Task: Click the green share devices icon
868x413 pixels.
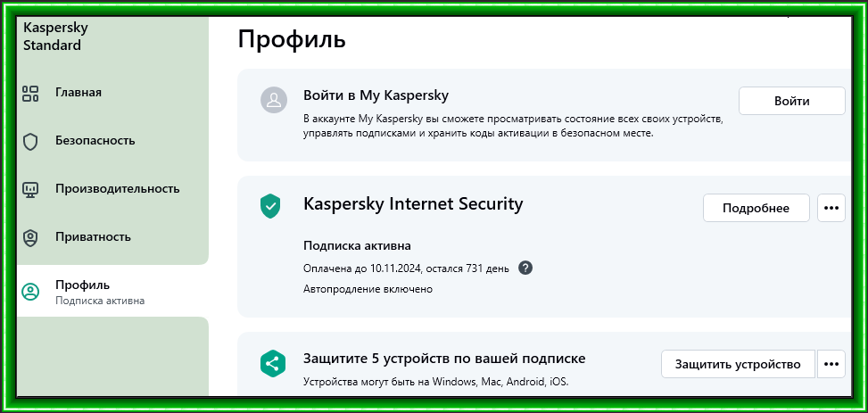Action: click(x=272, y=364)
